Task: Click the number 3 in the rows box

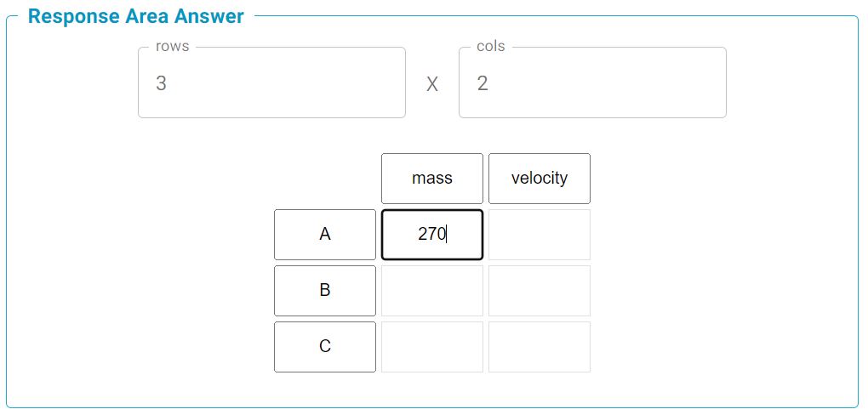Action: click(161, 83)
